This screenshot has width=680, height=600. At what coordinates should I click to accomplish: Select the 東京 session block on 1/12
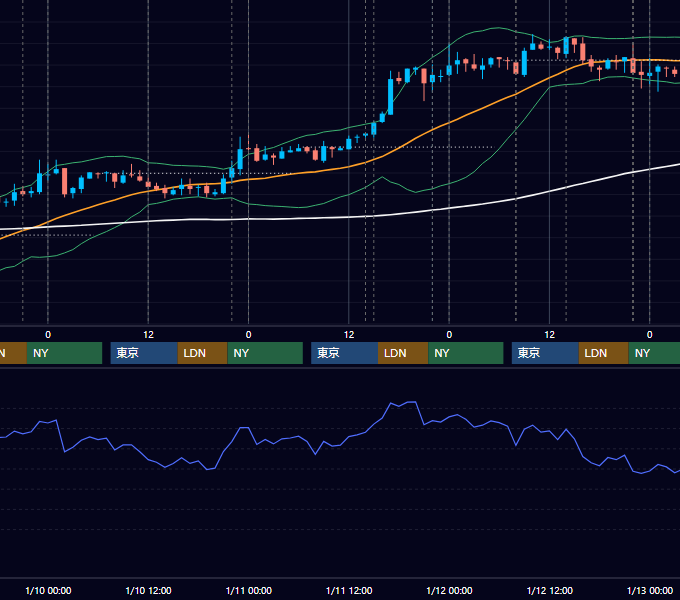545,353
